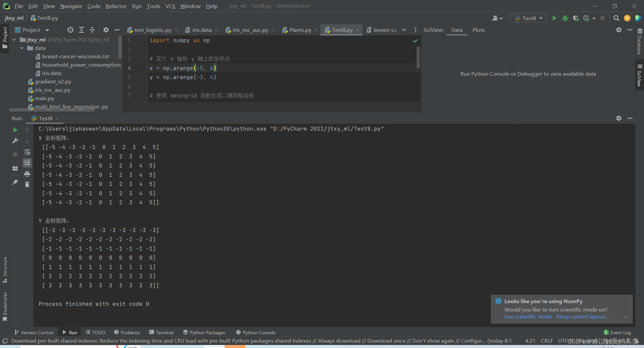The image size is (644, 348).
Task: Toggle the Database side panel
Action: pos(640,42)
